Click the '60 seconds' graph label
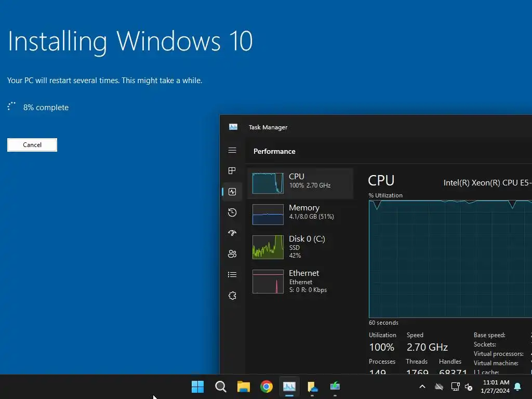The width and height of the screenshot is (532, 399). coord(384,323)
